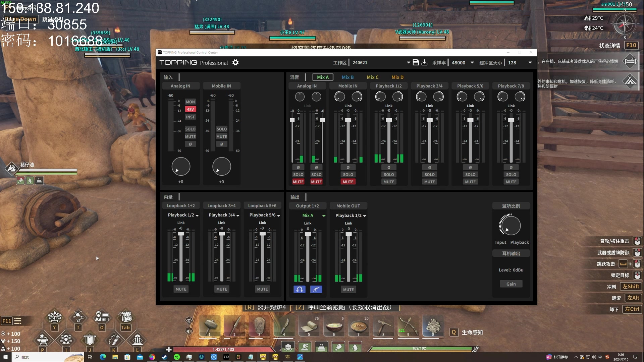Viewport: 644px width, 362px height.
Task: Toggle line-out cable icon under Output 1+2
Action: [x=316, y=289]
